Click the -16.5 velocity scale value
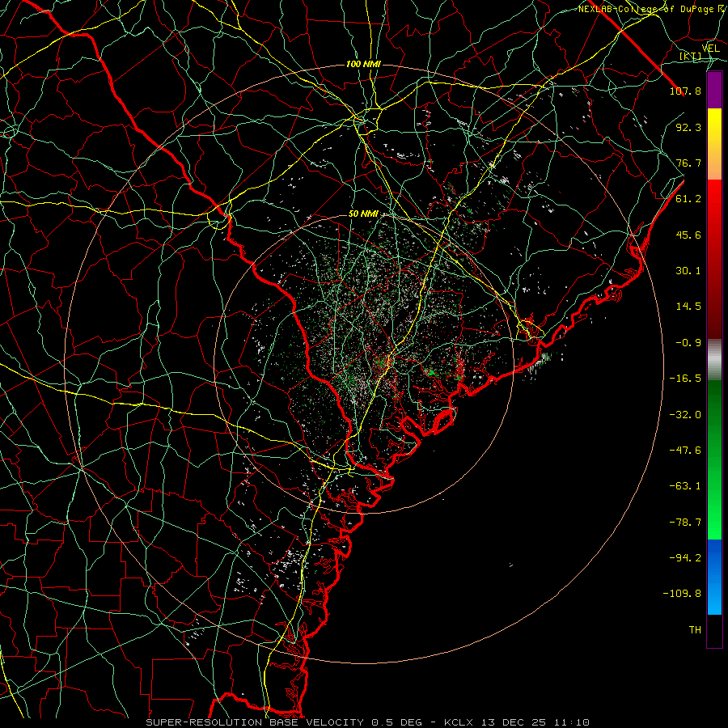 click(x=685, y=379)
